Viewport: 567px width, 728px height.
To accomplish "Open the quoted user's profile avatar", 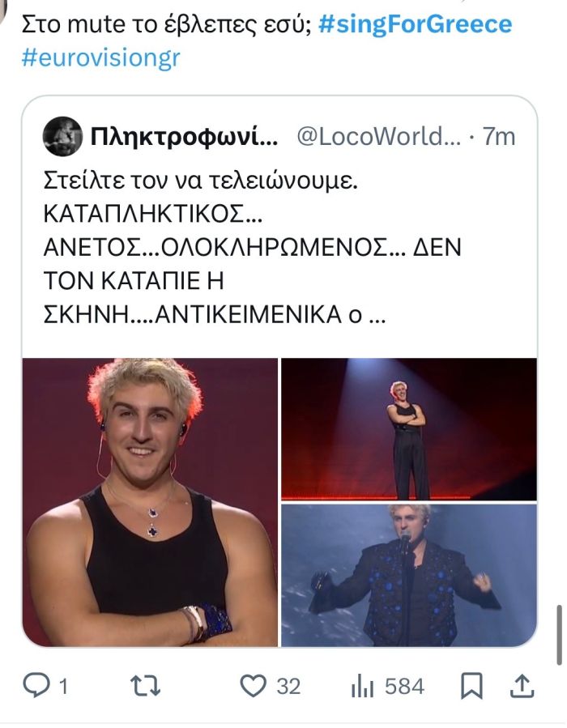I will tap(62, 137).
